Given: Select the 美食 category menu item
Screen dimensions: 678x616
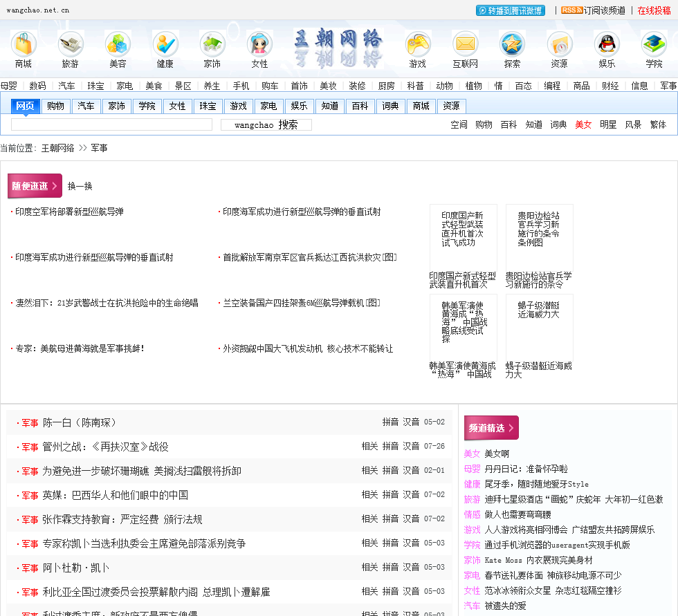Looking at the screenshot, I should click(154, 86).
